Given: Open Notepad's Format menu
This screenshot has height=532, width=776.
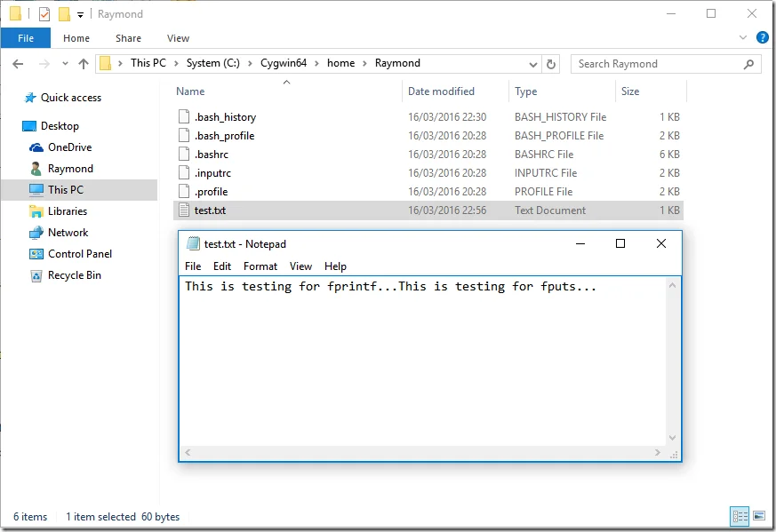Looking at the screenshot, I should pos(260,266).
